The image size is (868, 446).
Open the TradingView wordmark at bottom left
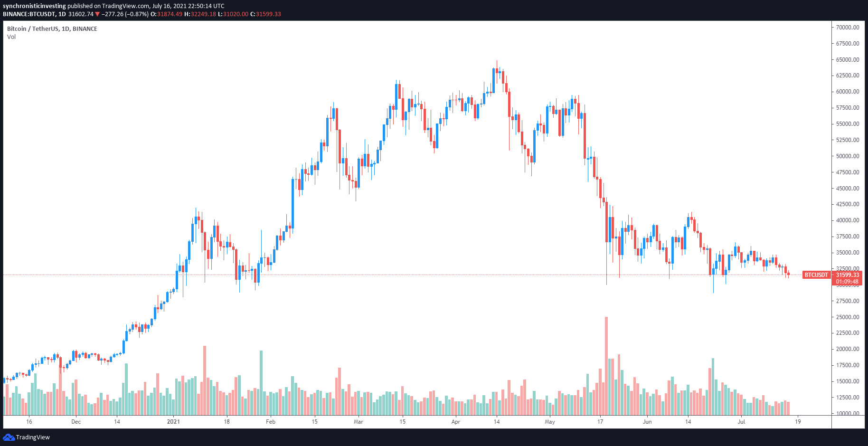point(33,437)
